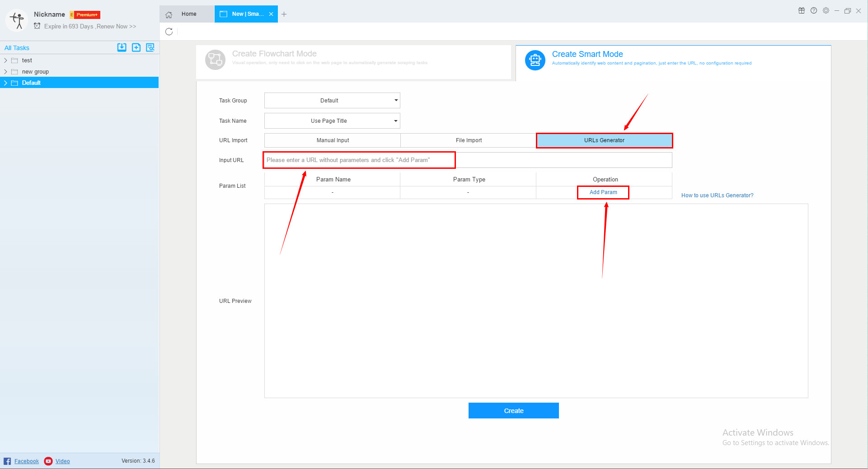Expand the new group arrow
The width and height of the screenshot is (868, 469).
tap(5, 72)
